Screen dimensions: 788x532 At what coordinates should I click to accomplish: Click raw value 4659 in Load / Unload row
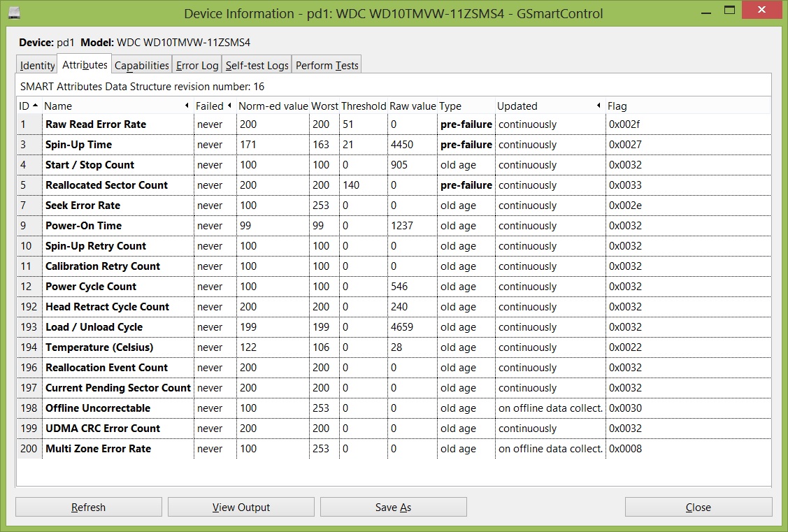(x=402, y=327)
